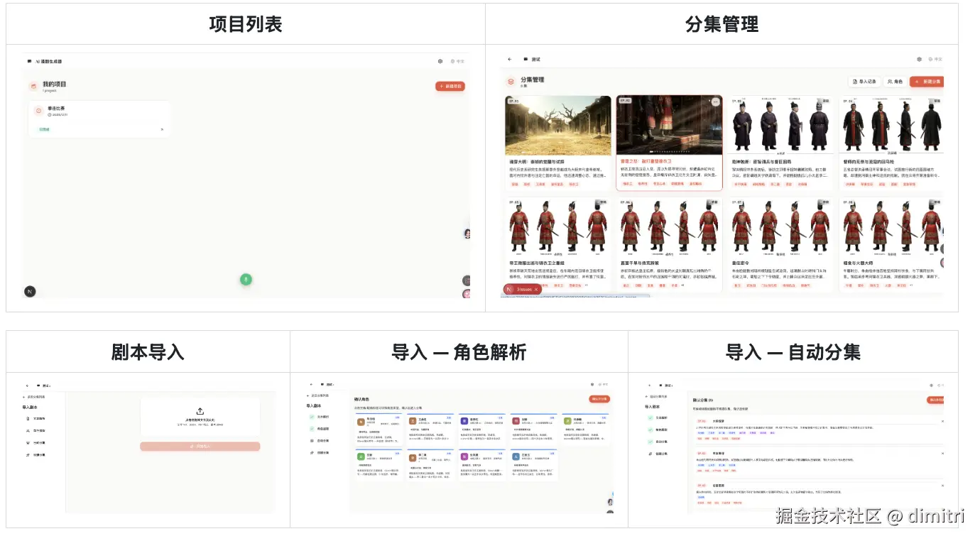Click 自动分集 check icon in 自动分集 sidebar
This screenshot has width=980, height=541.
click(x=650, y=442)
